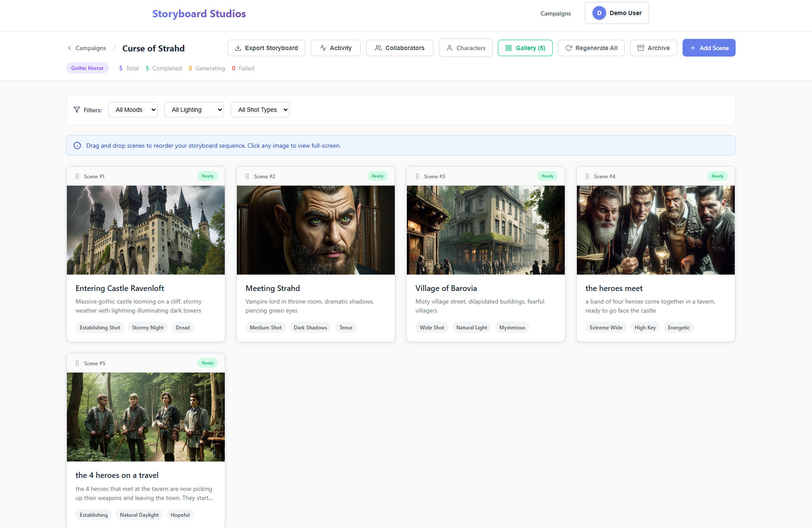Screen dimensions: 812x528
Task: Click Regenerate All button
Action: tap(591, 48)
